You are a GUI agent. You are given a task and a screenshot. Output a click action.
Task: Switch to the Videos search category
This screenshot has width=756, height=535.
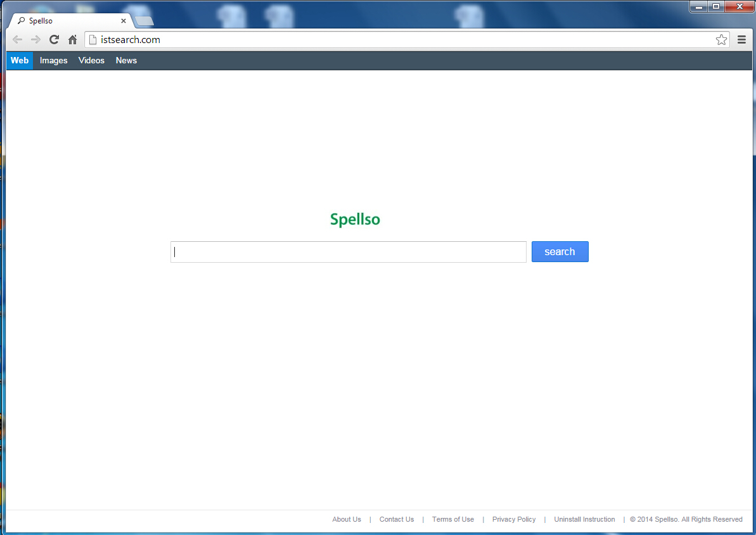pyautogui.click(x=91, y=60)
